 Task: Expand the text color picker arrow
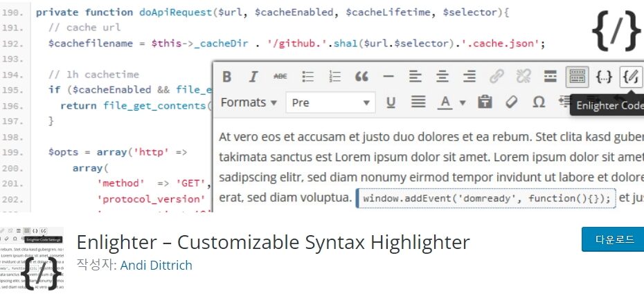463,103
